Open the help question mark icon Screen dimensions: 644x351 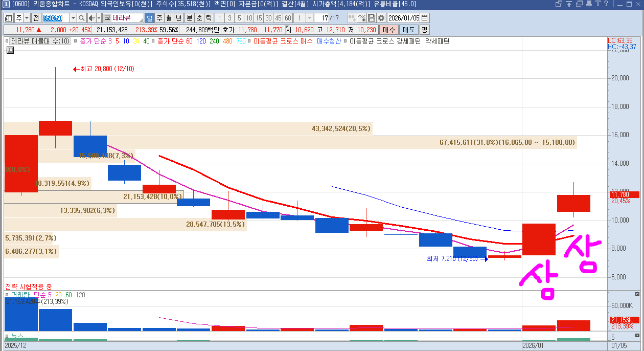607,4
